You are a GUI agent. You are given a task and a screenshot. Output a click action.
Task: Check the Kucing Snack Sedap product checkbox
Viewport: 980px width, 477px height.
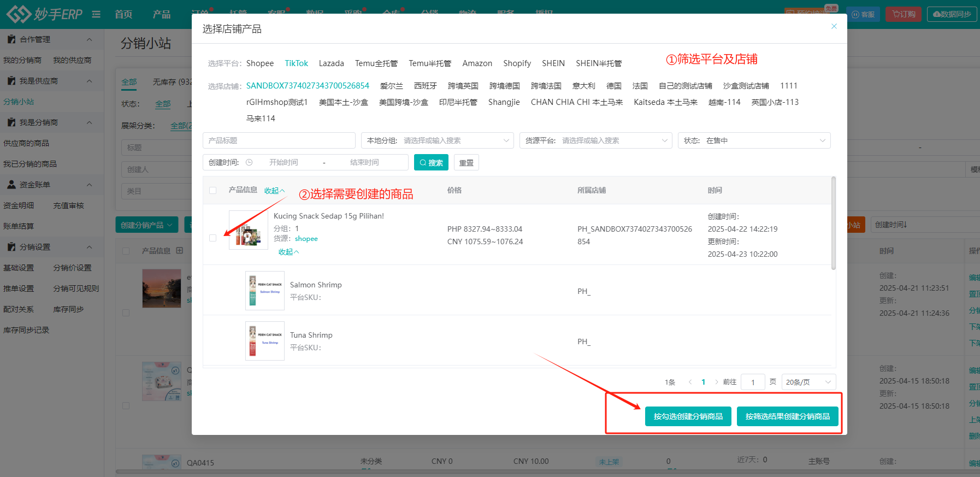pos(212,238)
